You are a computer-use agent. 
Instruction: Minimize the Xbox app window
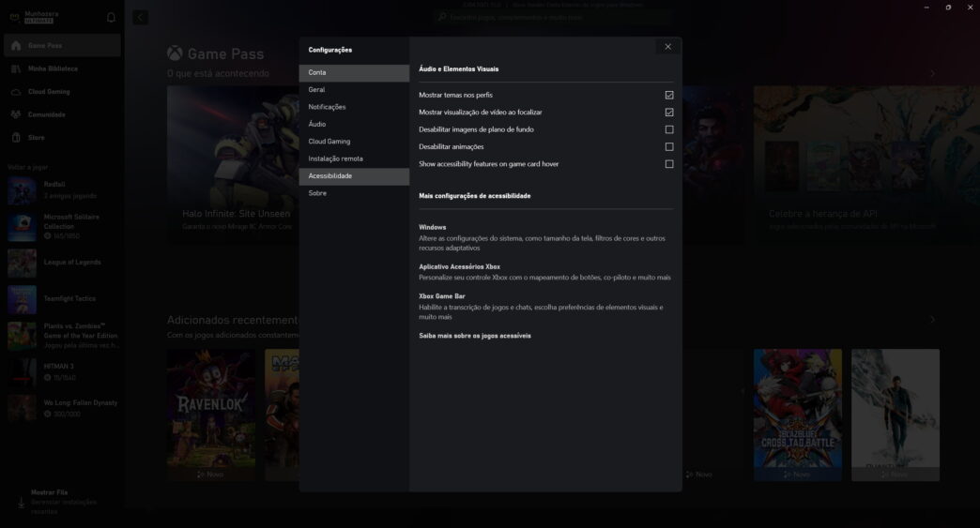coord(926,8)
